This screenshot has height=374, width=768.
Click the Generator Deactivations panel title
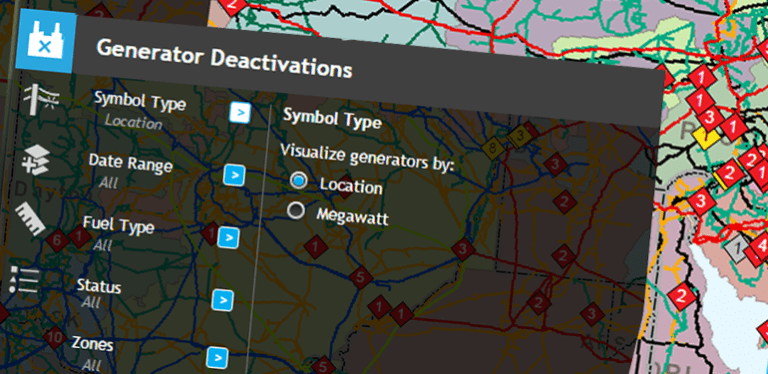224,60
